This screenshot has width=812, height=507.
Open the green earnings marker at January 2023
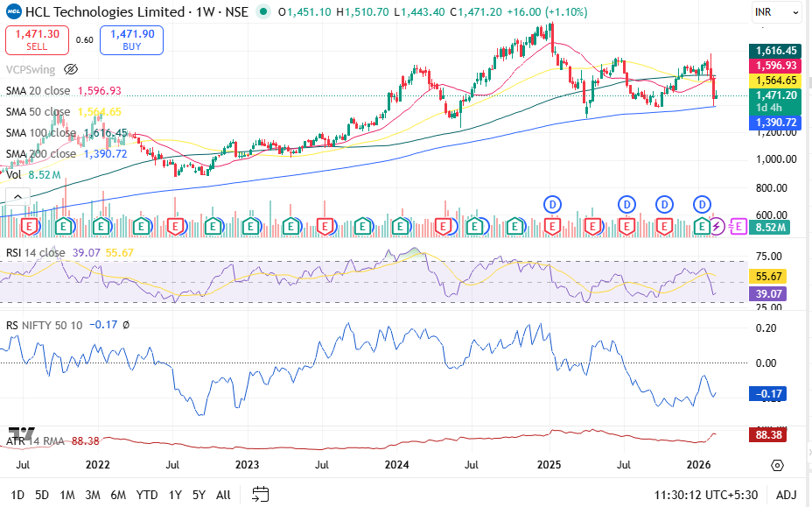point(250,227)
